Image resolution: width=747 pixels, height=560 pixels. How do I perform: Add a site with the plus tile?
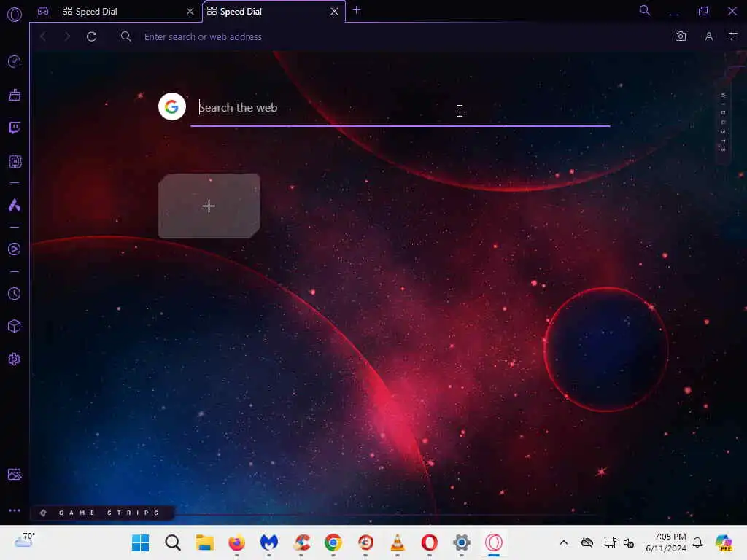[x=209, y=206]
